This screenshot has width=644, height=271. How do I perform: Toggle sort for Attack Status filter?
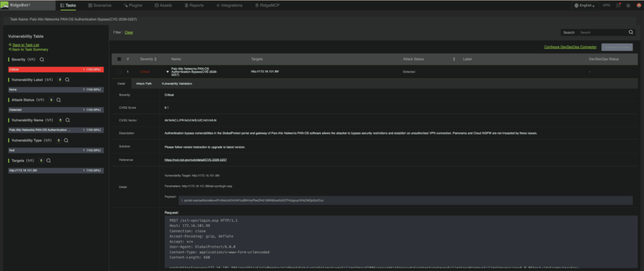tap(52, 100)
